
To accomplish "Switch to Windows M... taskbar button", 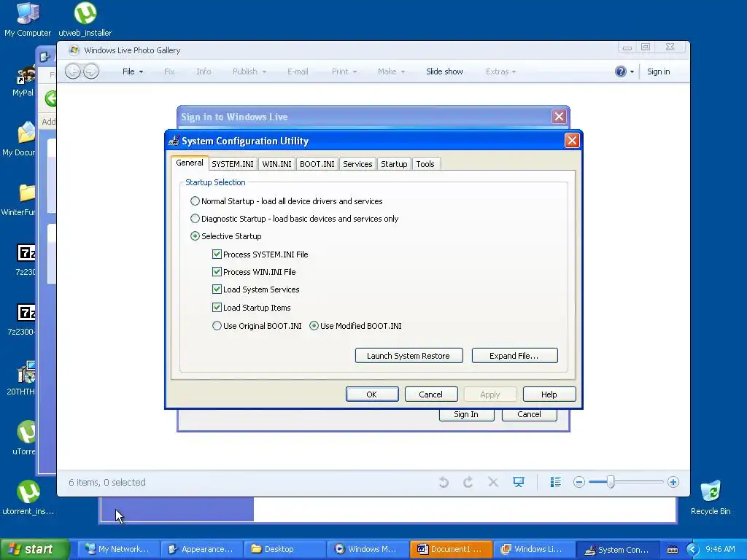I will click(x=368, y=549).
